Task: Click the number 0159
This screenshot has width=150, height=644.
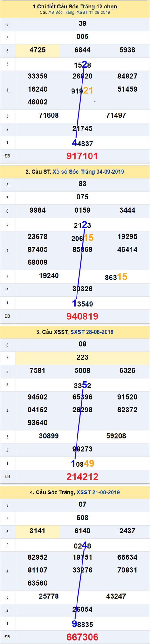Action: [x=82, y=210]
